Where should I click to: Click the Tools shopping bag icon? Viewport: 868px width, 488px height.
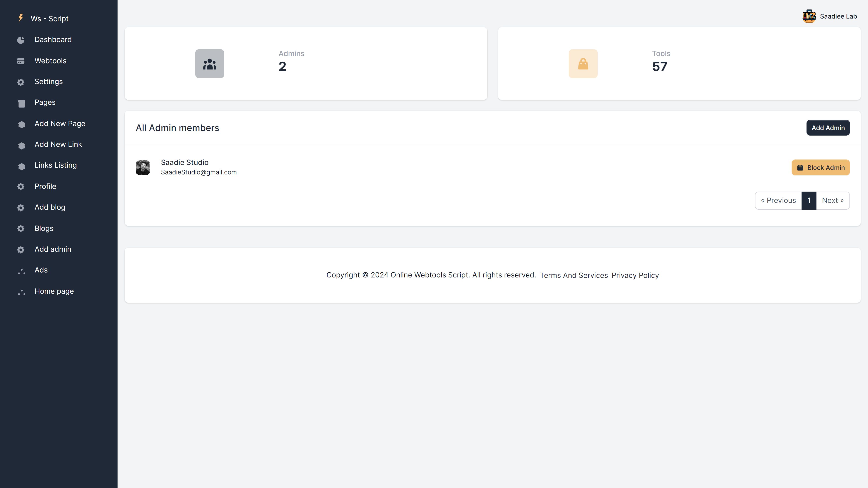tap(583, 64)
